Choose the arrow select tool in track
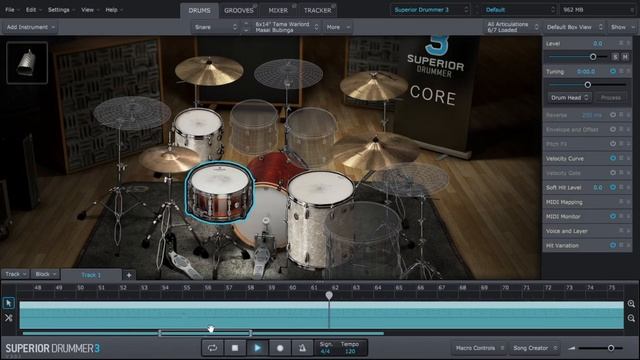The image size is (640, 360). (x=9, y=303)
